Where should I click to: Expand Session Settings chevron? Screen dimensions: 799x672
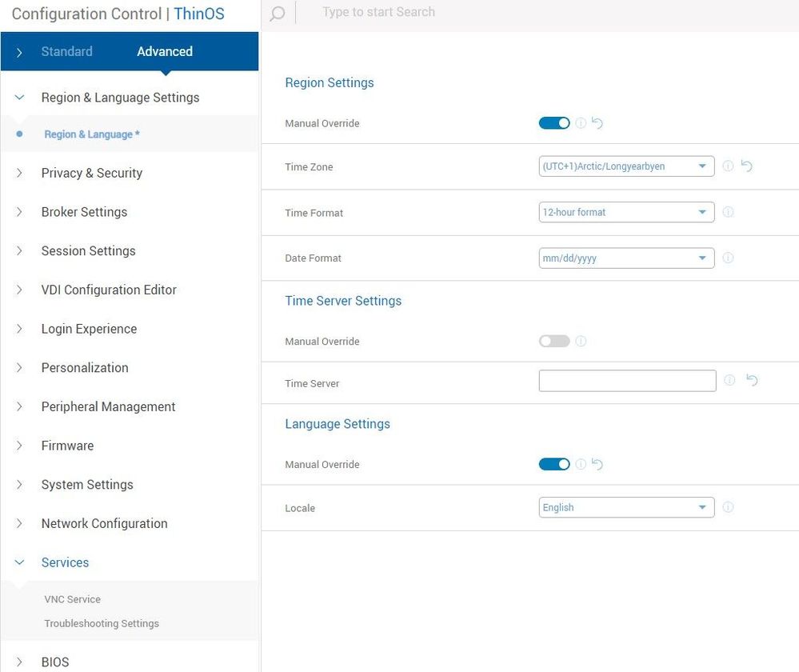coord(19,251)
